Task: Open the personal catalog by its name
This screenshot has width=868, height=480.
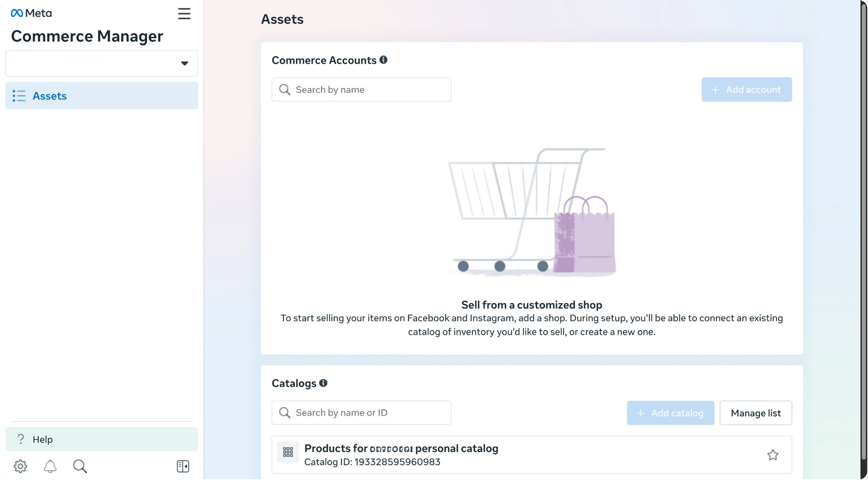Action: point(401,448)
